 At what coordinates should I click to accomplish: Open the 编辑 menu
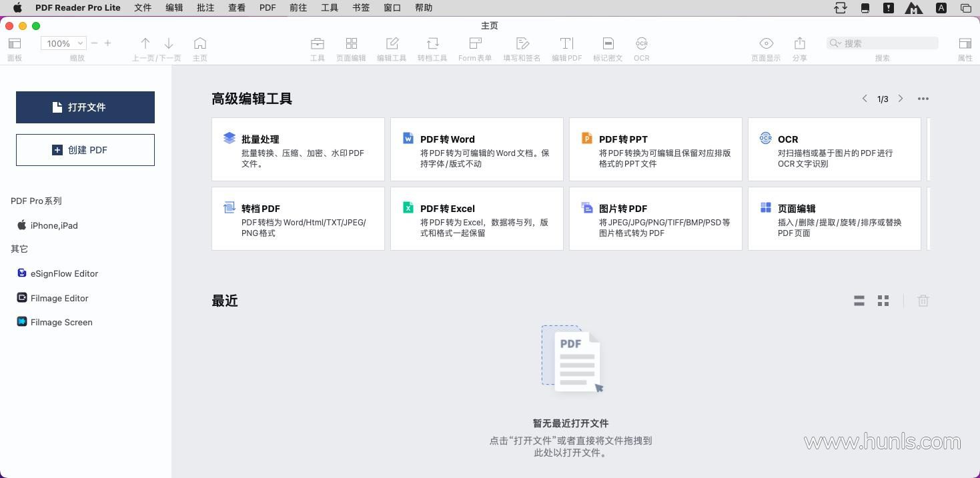pyautogui.click(x=174, y=8)
